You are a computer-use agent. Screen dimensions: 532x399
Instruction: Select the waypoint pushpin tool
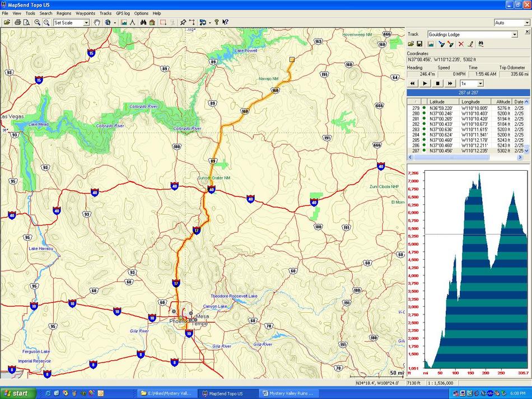183,23
